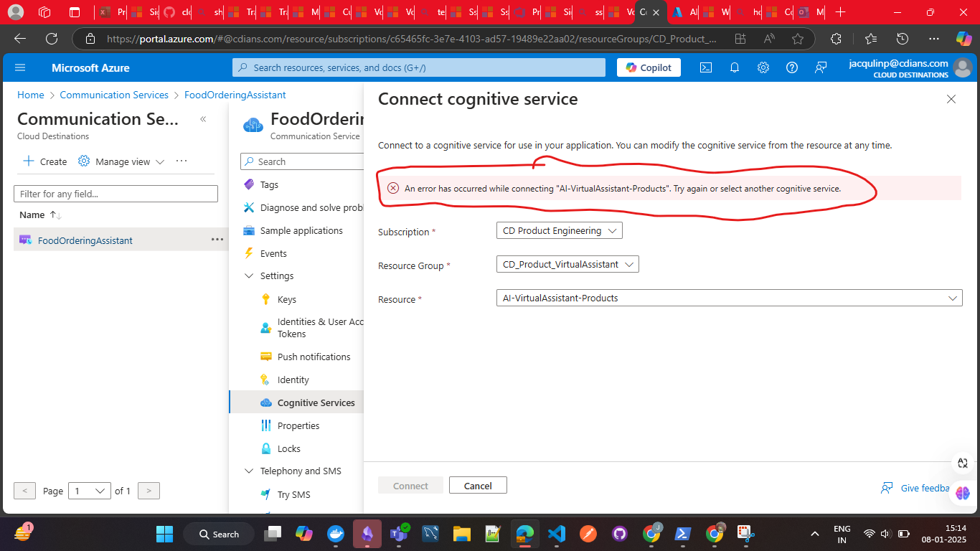This screenshot has width=980, height=551.
Task: Open Events in the resource menu
Action: 273,253
